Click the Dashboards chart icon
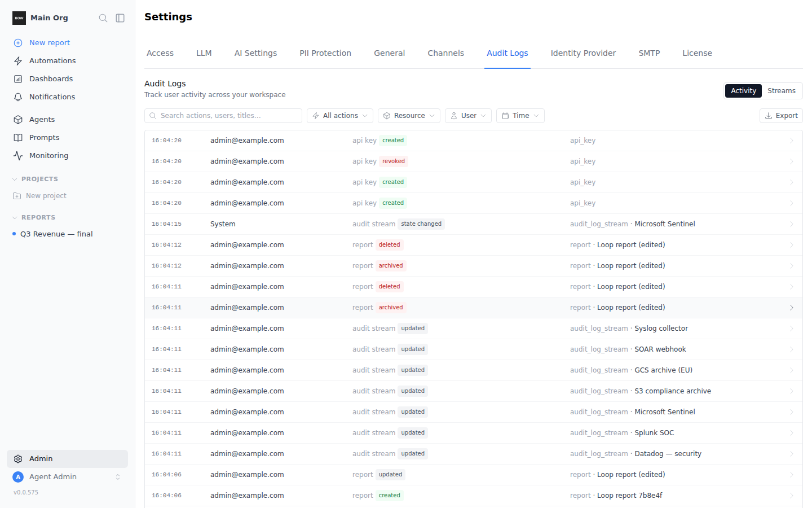This screenshot has width=812, height=508. [18, 79]
